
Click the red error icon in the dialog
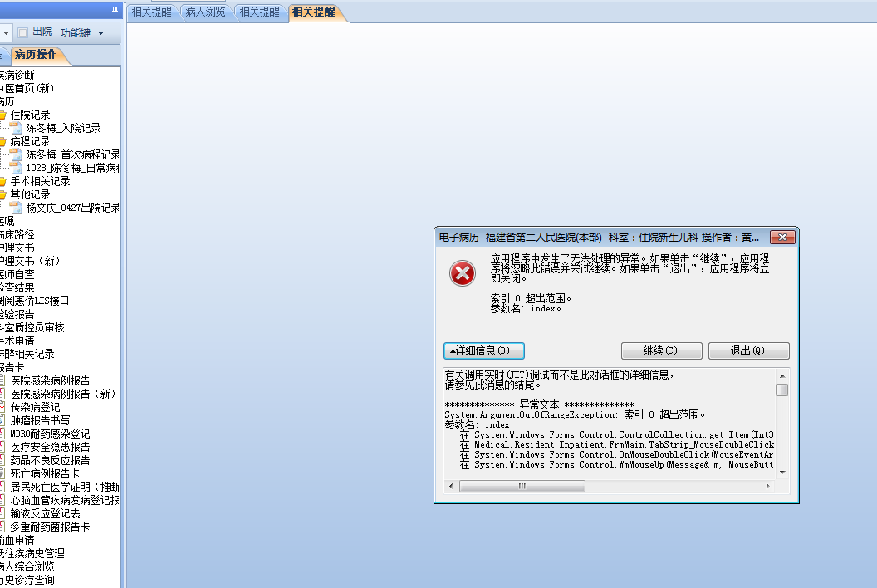(x=463, y=273)
